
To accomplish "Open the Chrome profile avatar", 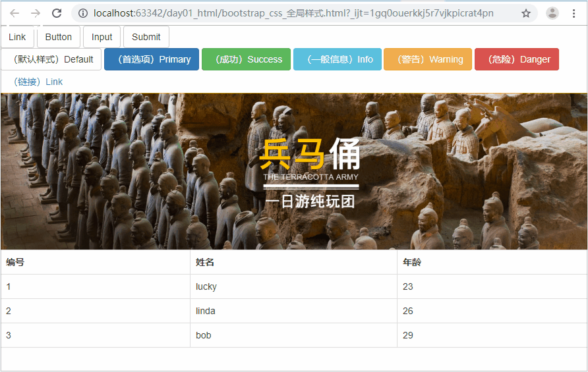I will pos(552,13).
